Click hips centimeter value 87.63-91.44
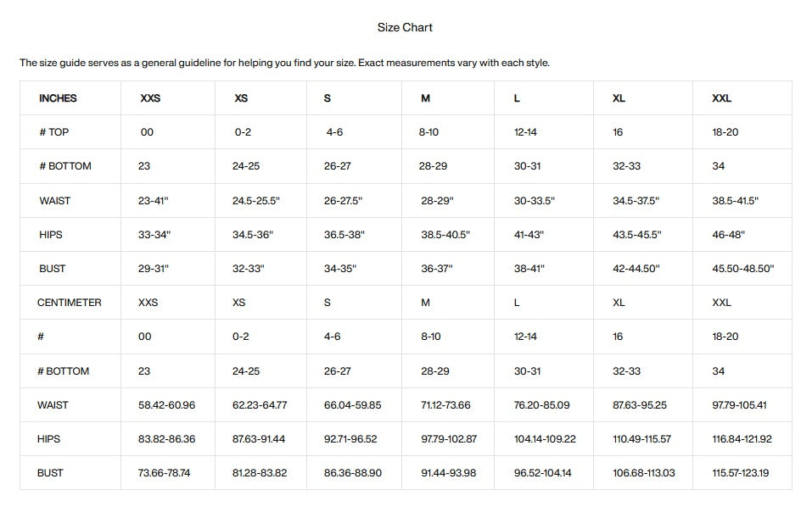The image size is (812, 529). click(x=259, y=439)
